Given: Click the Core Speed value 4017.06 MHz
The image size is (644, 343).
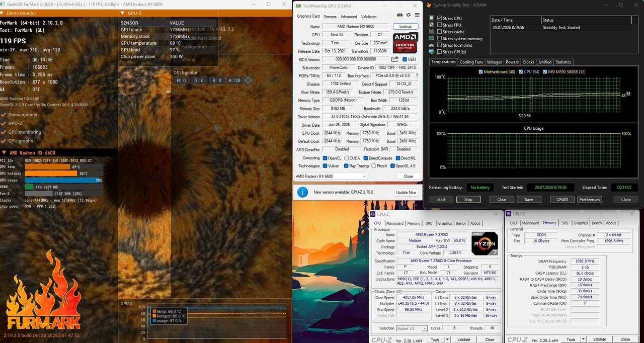Looking at the screenshot, I should [x=414, y=297].
